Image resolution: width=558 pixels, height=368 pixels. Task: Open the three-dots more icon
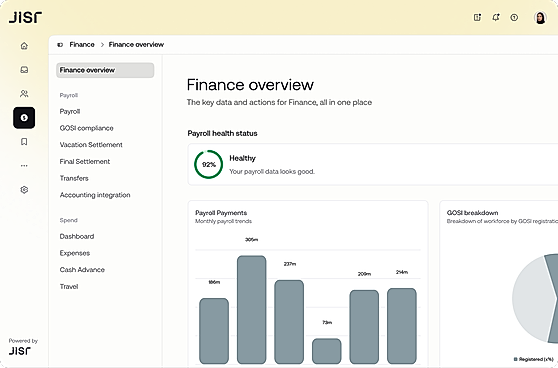(x=24, y=165)
